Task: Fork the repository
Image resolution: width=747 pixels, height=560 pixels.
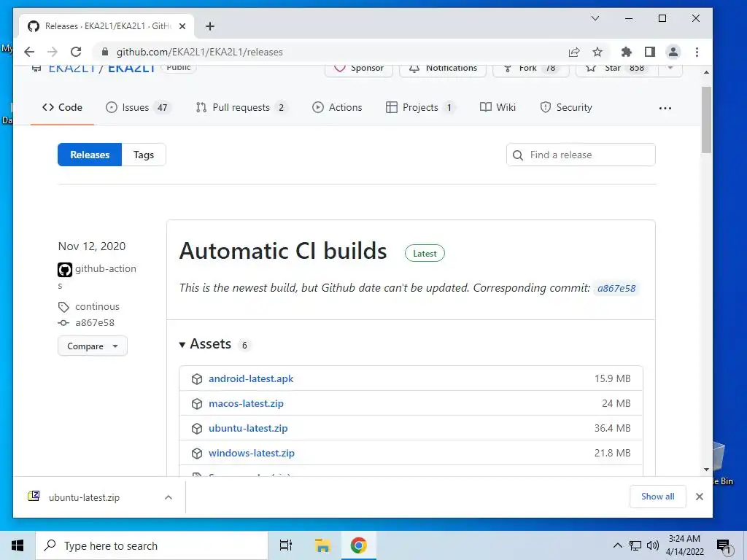Action: point(531,69)
